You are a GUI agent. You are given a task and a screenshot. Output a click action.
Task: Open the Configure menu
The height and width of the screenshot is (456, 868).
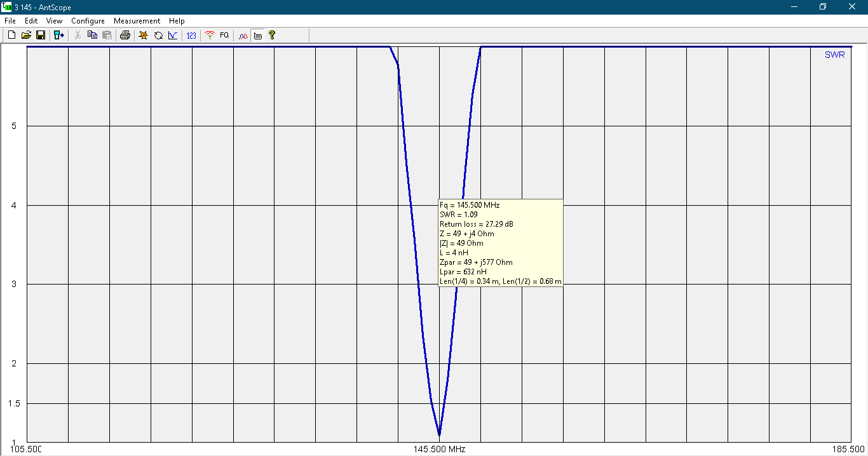88,21
